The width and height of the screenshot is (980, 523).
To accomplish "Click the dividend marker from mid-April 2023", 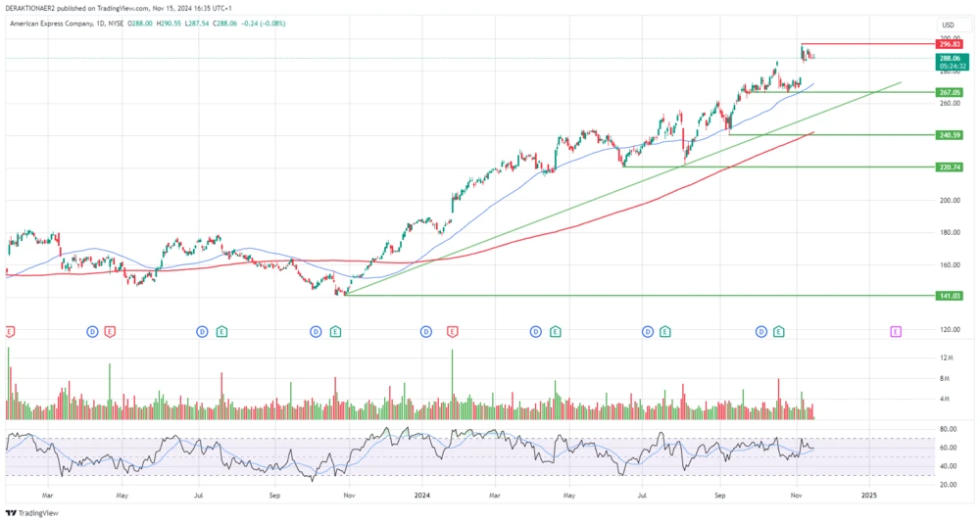I will [x=92, y=332].
